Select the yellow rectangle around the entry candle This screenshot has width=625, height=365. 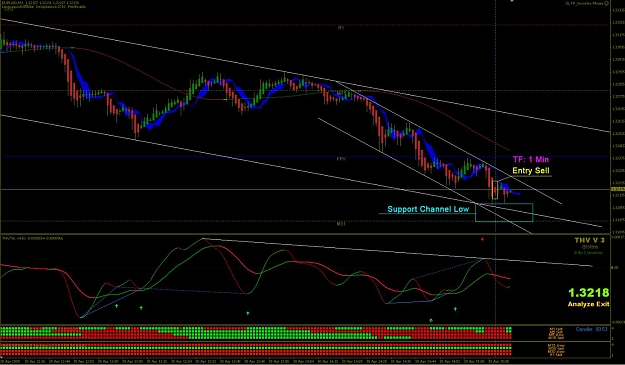click(495, 190)
